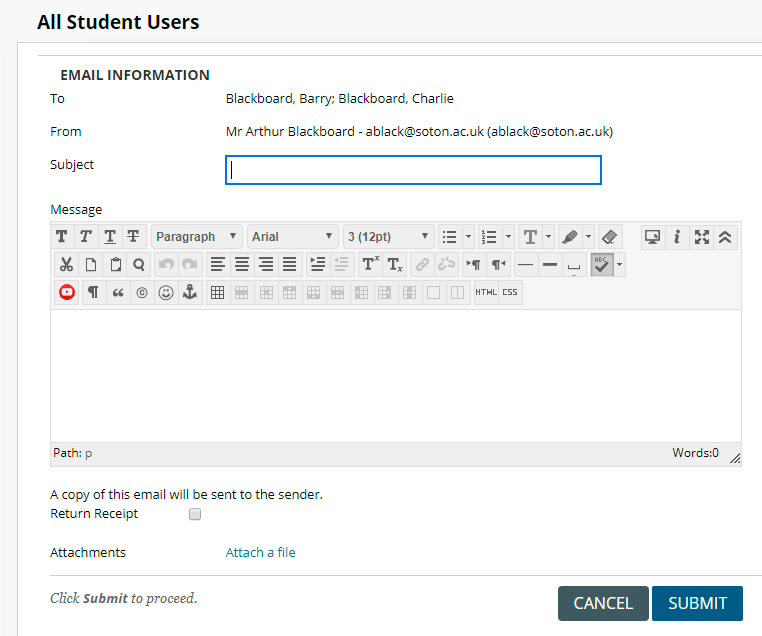
Task: Click the Words:0 counter text
Action: click(x=695, y=453)
